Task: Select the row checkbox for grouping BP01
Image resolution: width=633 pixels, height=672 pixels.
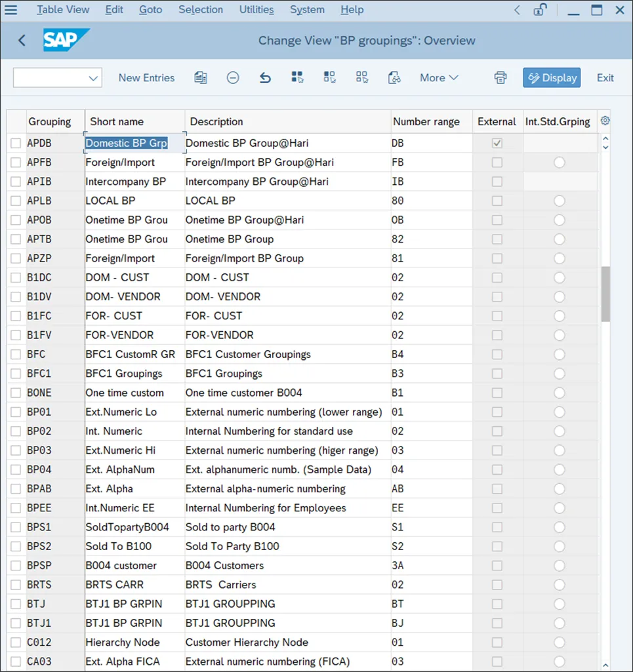Action: click(x=16, y=412)
